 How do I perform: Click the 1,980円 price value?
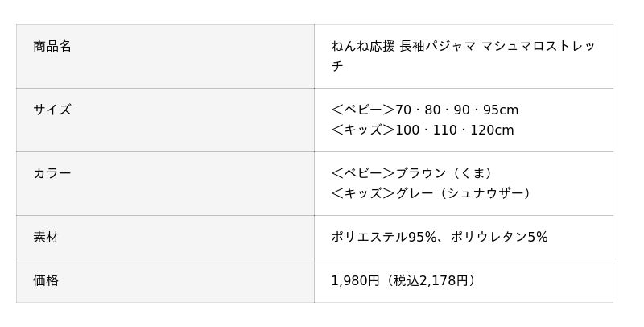point(355,281)
